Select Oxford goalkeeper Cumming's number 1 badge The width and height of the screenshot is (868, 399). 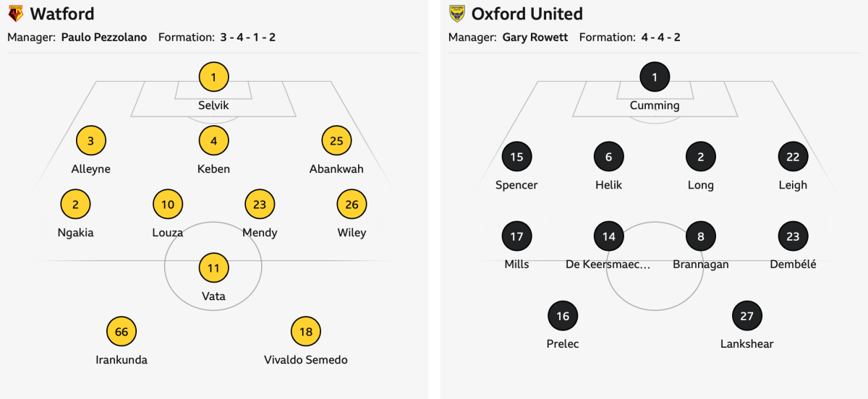point(655,77)
